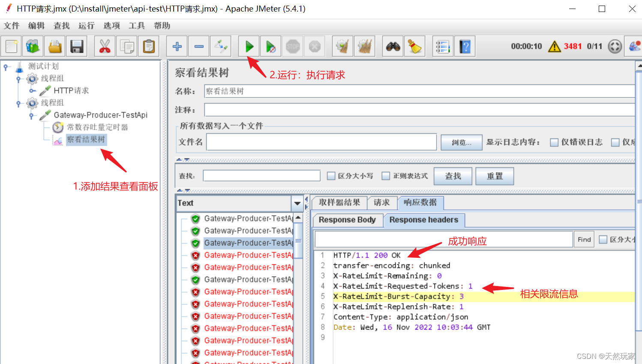This screenshot has height=364, width=642.
Task: Expand the HTTP请求 node toggle
Action: click(32, 91)
